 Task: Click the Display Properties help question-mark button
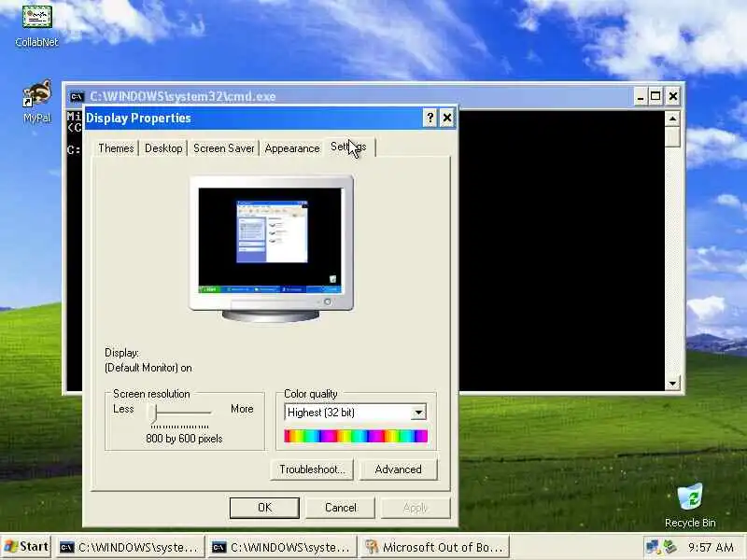(x=430, y=118)
